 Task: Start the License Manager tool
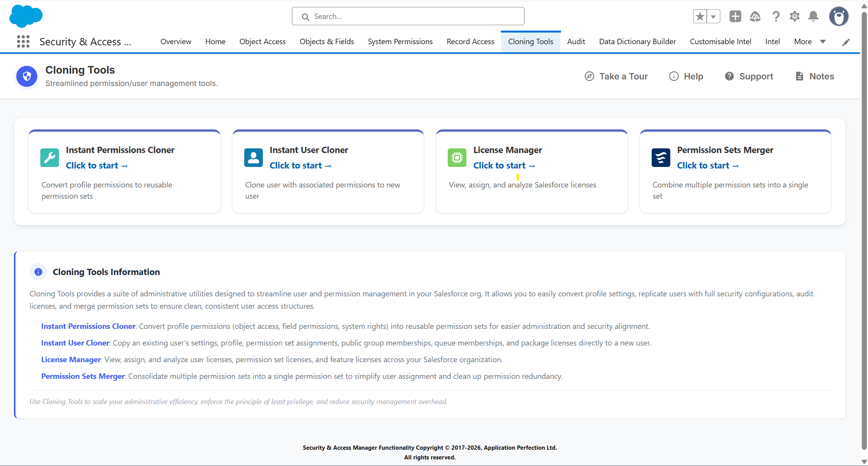[504, 165]
